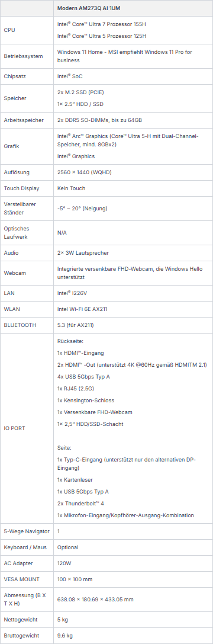Click the VESA MOUNT 100 × 100 mm value
The height and width of the screenshot is (644, 213).
point(75,579)
